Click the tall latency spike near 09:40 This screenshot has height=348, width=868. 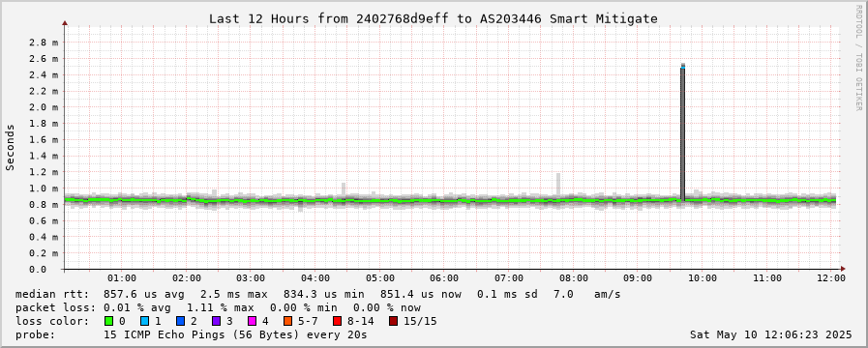click(682, 132)
